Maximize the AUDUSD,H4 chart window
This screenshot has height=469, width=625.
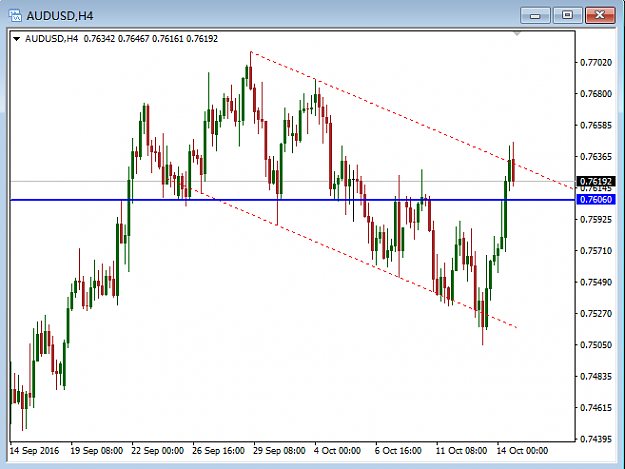567,16
